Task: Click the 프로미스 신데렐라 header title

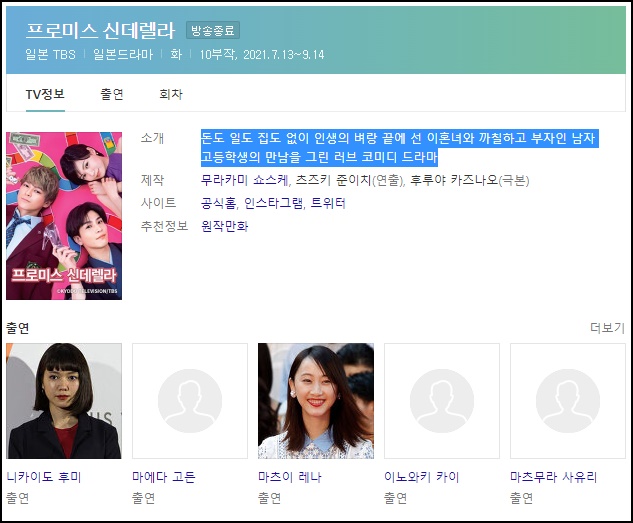Action: tap(100, 31)
